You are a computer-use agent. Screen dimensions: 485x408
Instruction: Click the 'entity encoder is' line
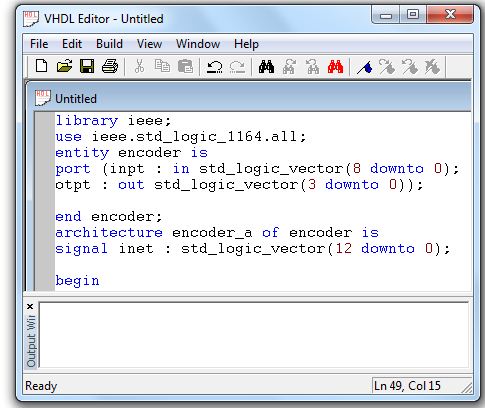131,153
